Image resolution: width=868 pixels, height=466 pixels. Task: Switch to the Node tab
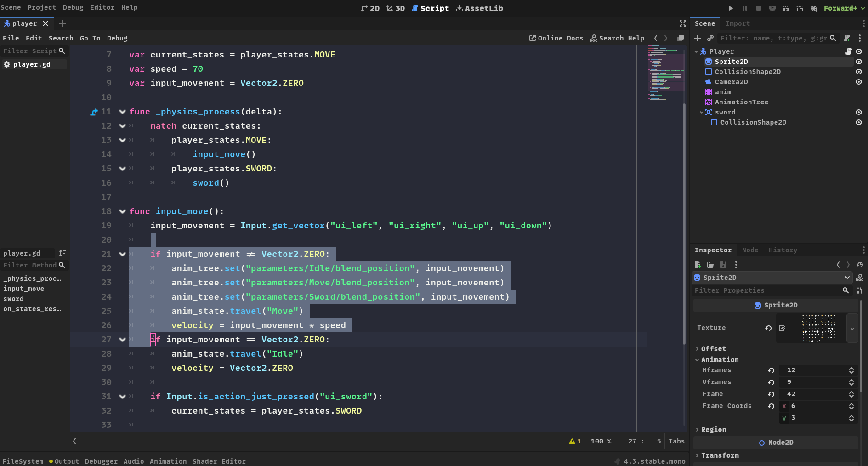(x=750, y=250)
